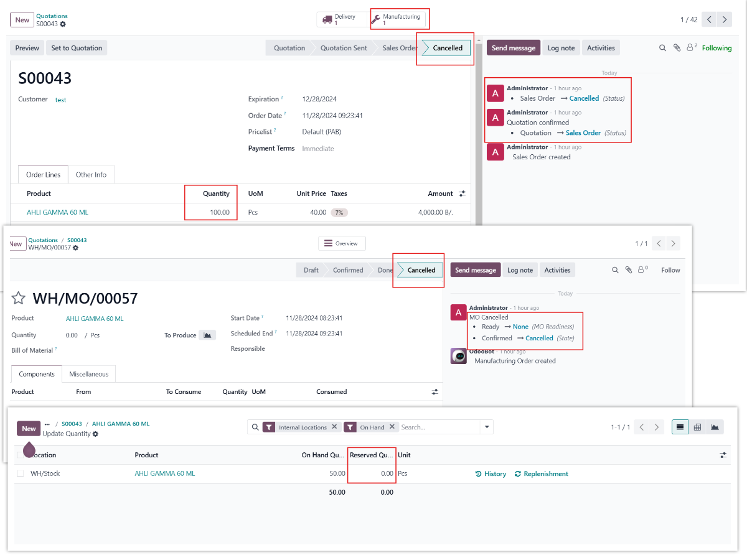Open Activities in sales order chatter
This screenshot has width=747, height=560.
pyautogui.click(x=601, y=48)
